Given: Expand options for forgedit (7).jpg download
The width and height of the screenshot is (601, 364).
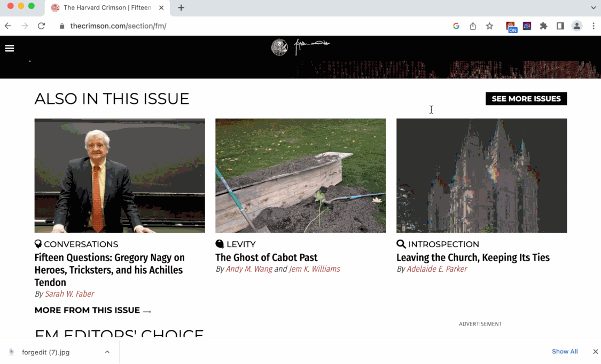Looking at the screenshot, I should click(107, 352).
